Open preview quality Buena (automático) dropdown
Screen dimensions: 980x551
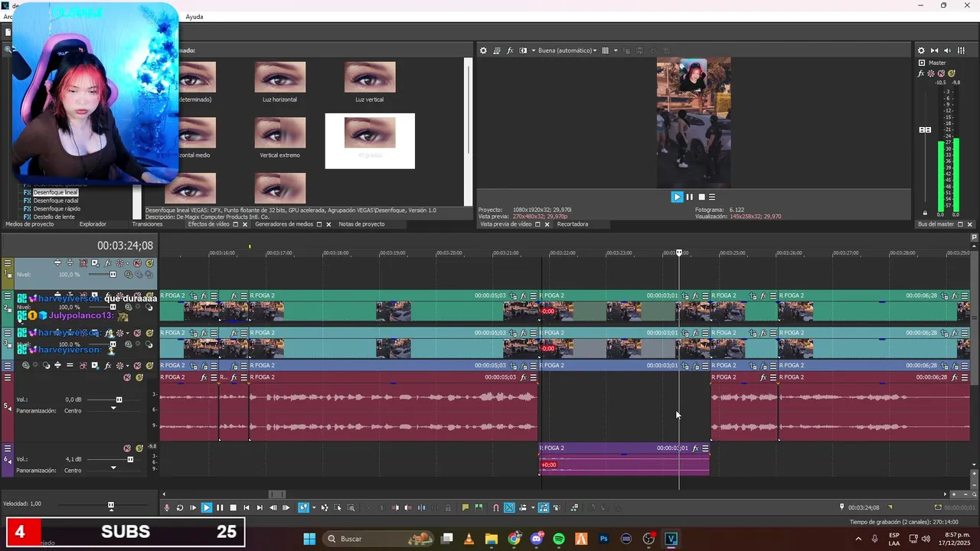[x=566, y=51]
